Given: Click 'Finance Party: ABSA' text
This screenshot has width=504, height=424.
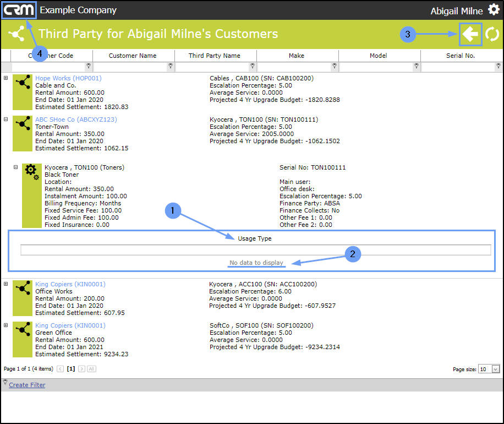Looking at the screenshot, I should [x=310, y=203].
